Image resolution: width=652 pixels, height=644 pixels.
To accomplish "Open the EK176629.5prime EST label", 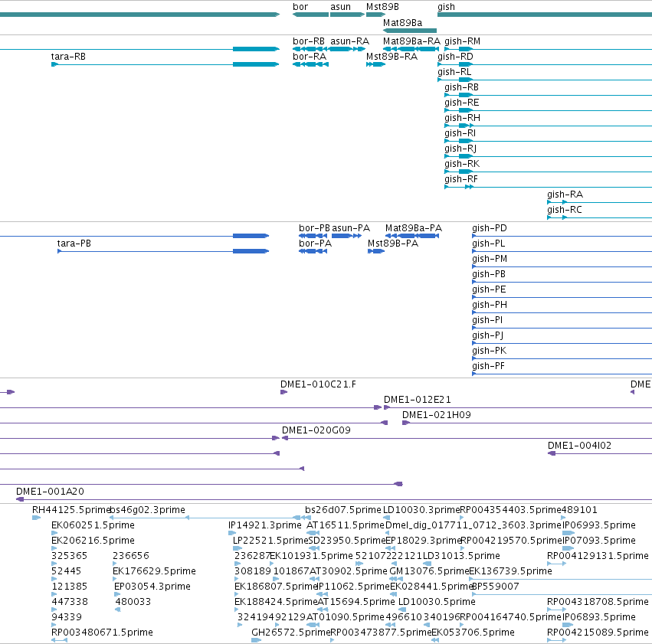I will [154, 571].
